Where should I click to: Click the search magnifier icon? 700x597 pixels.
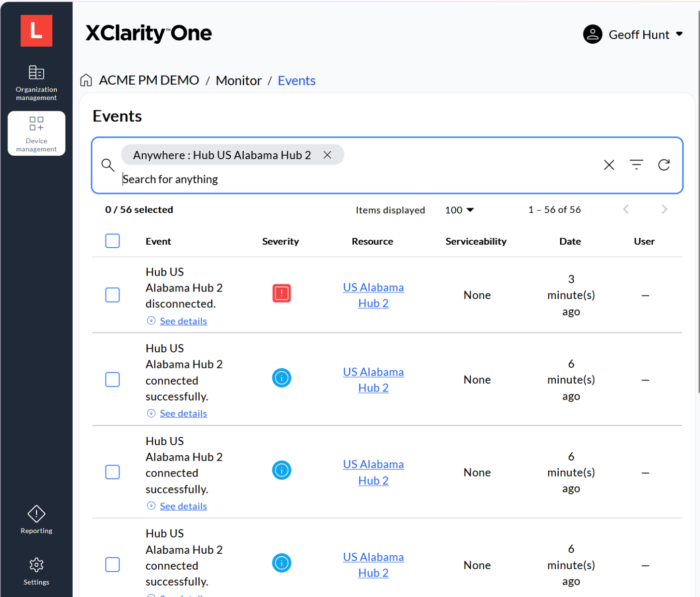pos(108,165)
